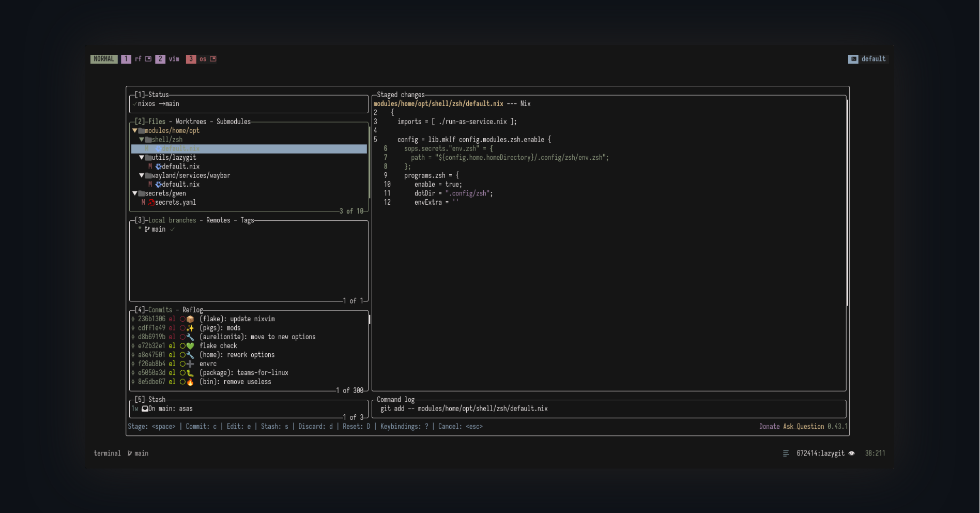Click the stash inbox icon before 'On main: asas'

145,409
